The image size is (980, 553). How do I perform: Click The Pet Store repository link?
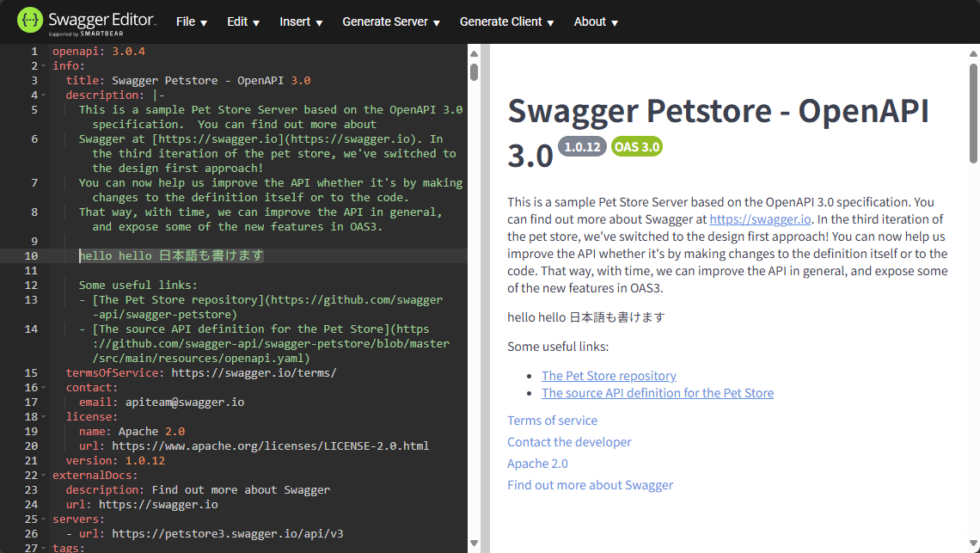[609, 375]
